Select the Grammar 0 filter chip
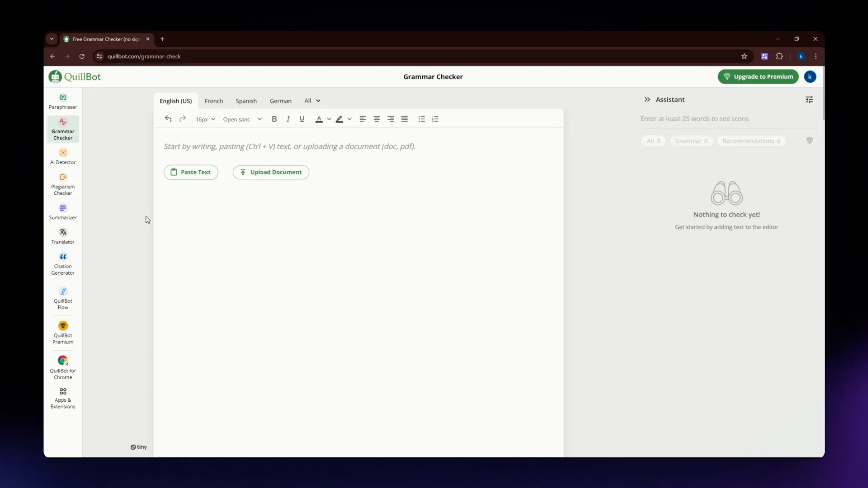The height and width of the screenshot is (488, 868). click(691, 141)
